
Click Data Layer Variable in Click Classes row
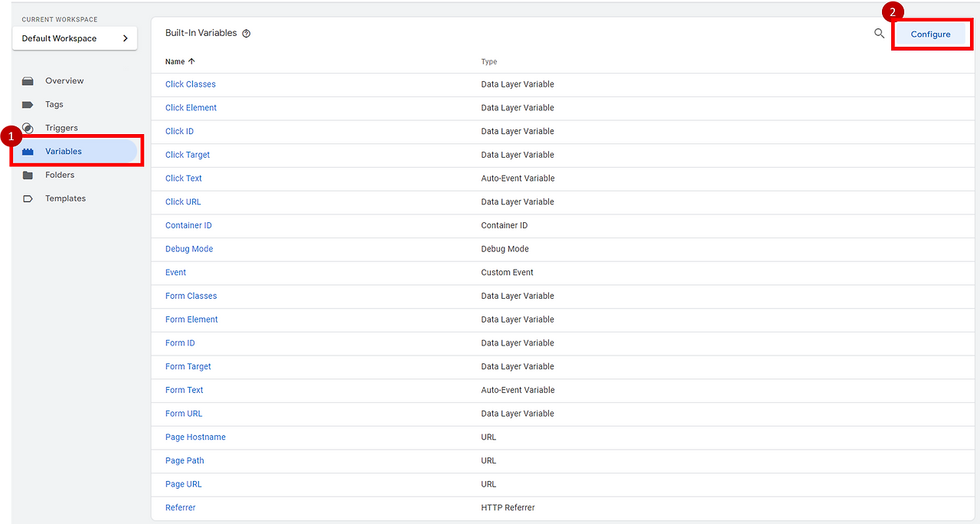[x=518, y=84]
